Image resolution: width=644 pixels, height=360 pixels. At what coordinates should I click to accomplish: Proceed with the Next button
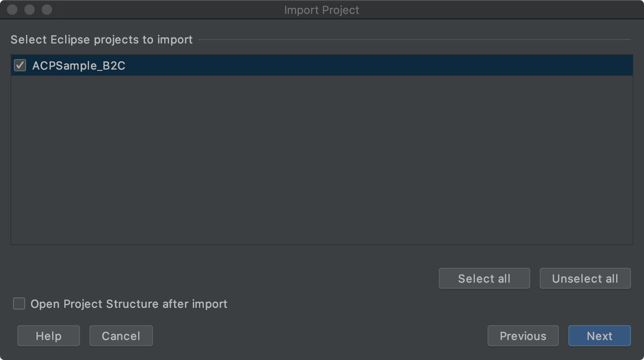tap(599, 336)
